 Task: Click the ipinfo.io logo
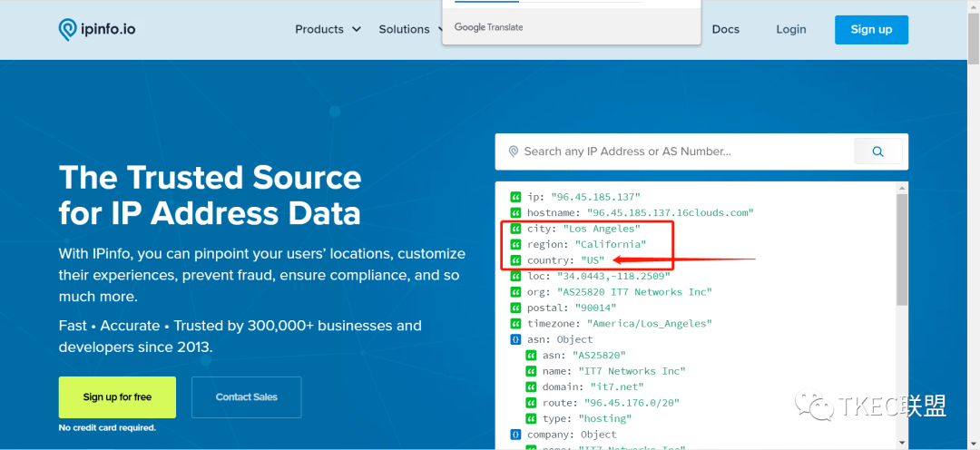click(97, 29)
